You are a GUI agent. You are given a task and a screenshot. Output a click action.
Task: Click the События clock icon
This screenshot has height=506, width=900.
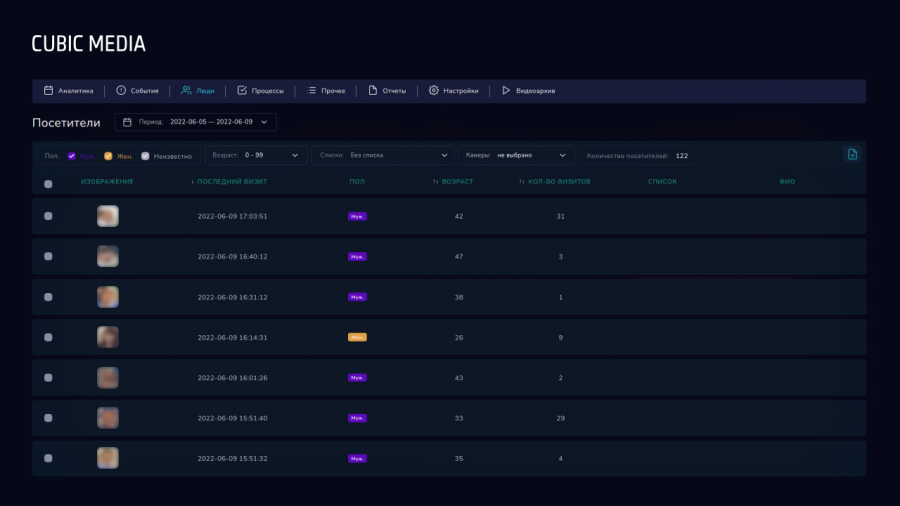tap(121, 91)
